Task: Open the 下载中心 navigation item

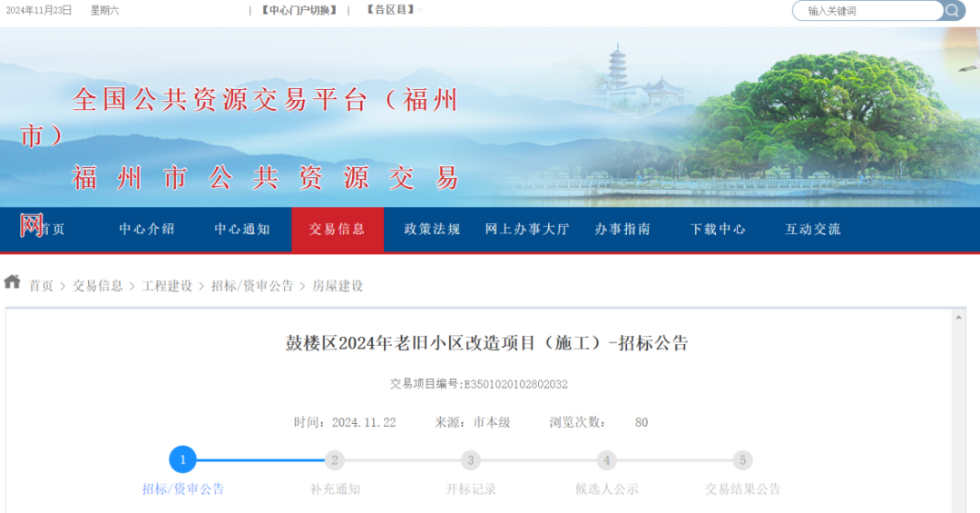Action: [x=718, y=230]
